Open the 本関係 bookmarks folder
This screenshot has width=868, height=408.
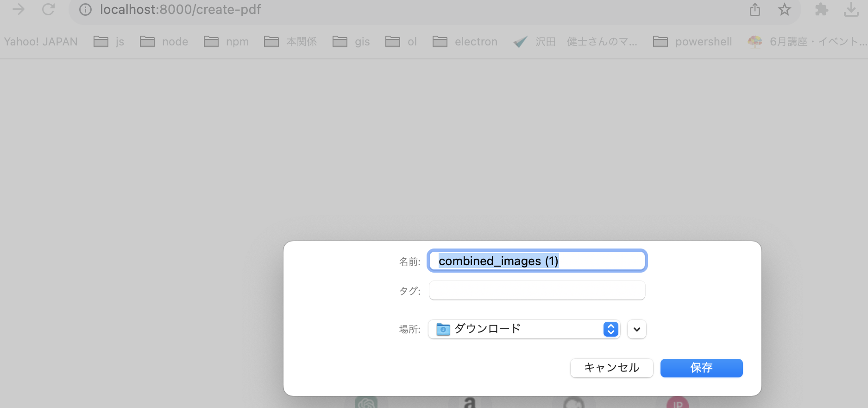[290, 42]
